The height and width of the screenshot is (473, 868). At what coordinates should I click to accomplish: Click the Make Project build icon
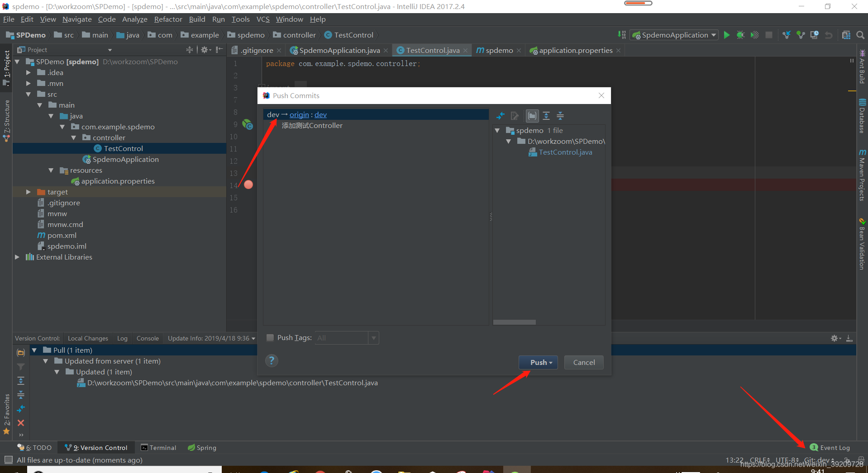tap(622, 35)
